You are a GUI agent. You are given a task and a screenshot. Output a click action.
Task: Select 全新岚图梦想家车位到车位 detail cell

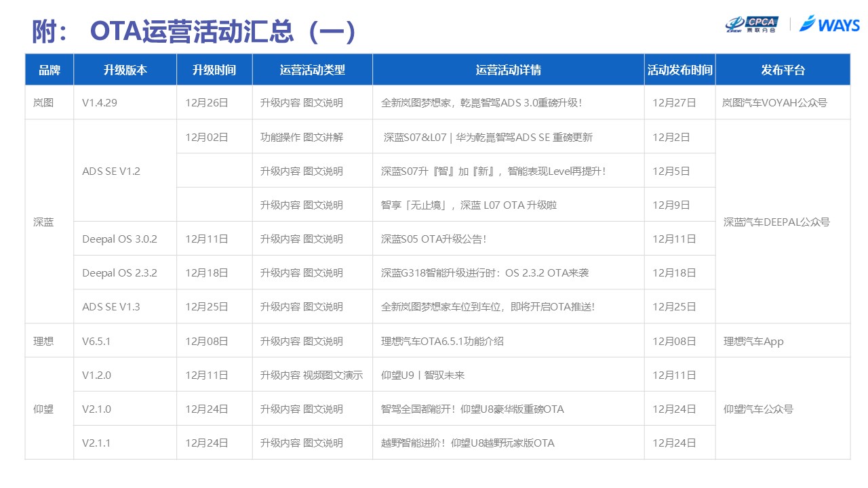click(x=509, y=306)
